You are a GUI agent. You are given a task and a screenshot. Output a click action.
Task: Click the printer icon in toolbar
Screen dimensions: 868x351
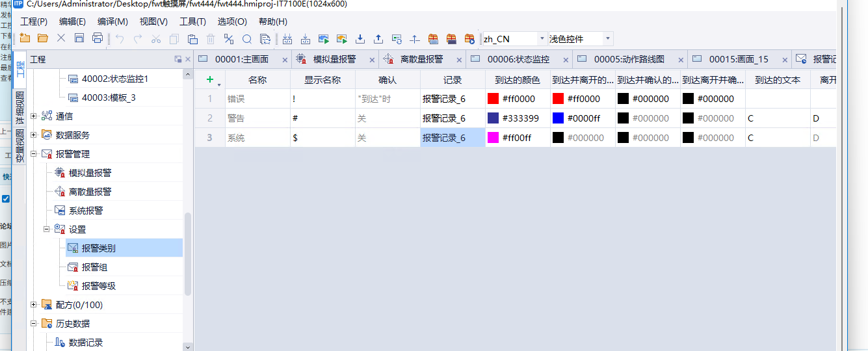(98, 38)
